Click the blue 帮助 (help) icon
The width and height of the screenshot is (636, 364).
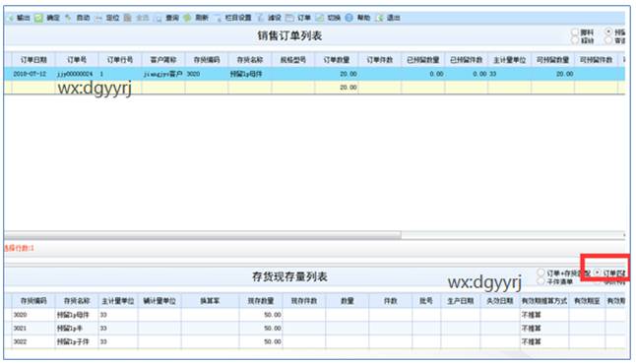click(x=349, y=18)
